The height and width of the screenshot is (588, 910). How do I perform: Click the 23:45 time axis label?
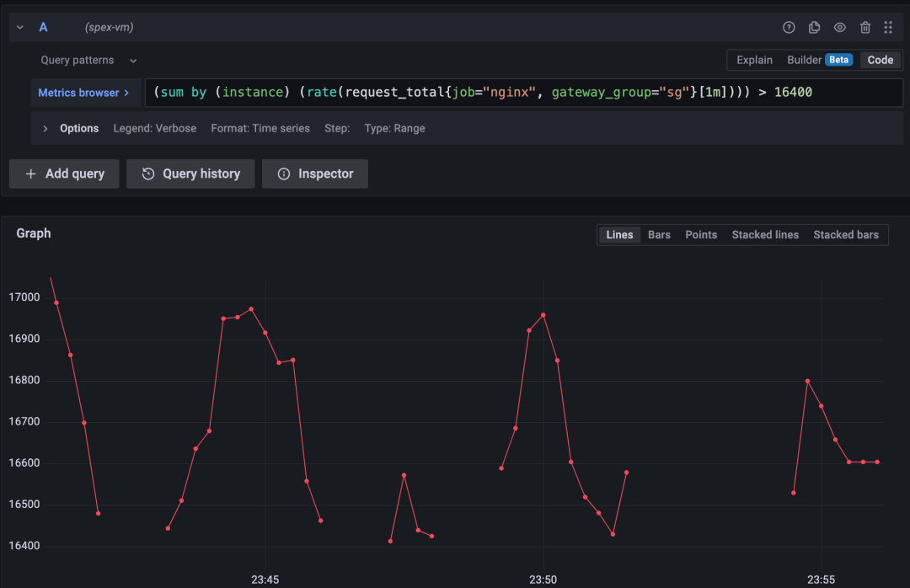pyautogui.click(x=265, y=580)
